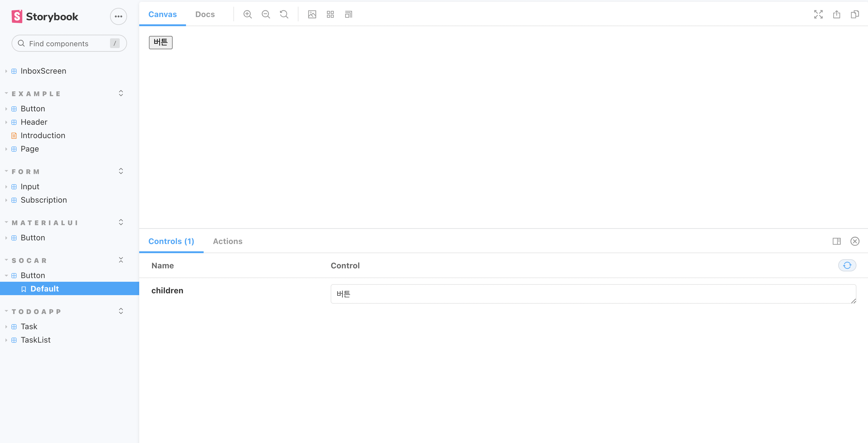Go full screen with the expand icon
Image resolution: width=868 pixels, height=443 pixels.
pos(818,14)
